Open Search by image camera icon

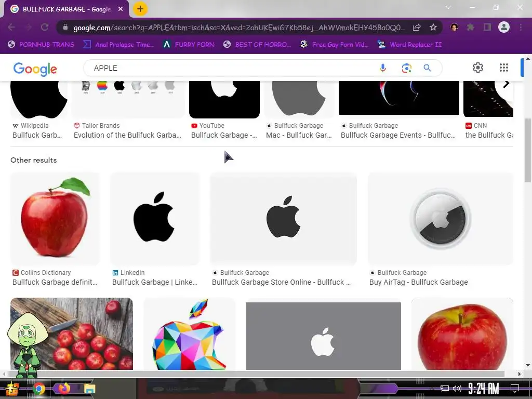tap(406, 68)
